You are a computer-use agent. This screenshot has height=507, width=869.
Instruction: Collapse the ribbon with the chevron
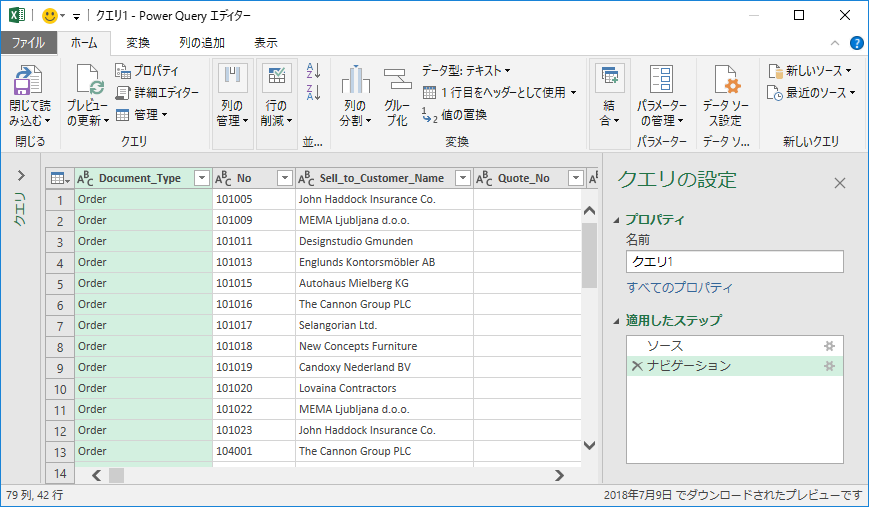point(835,43)
